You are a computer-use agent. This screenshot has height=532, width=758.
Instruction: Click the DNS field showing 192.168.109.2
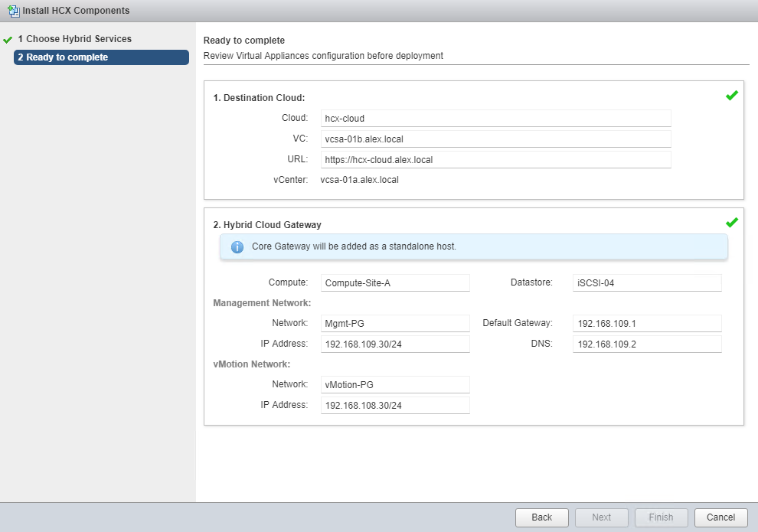point(646,344)
